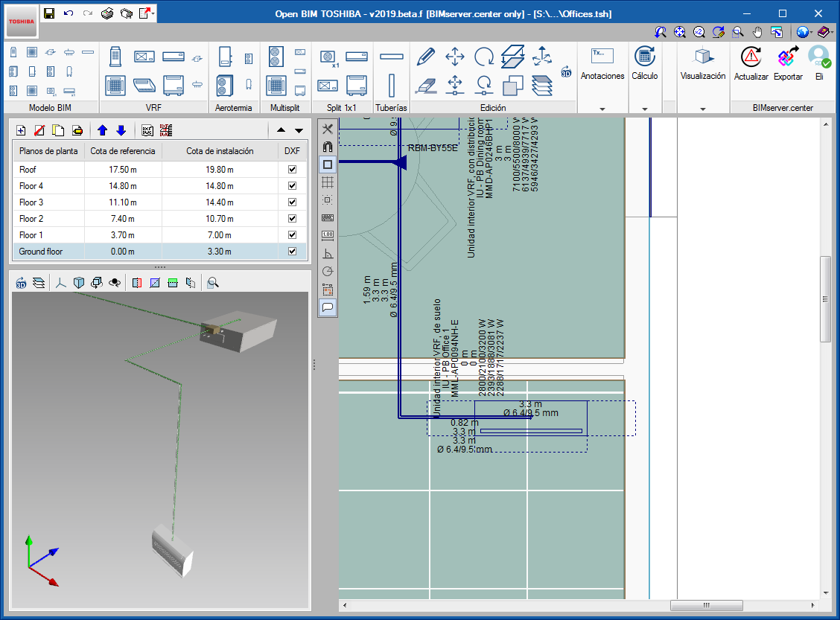Image resolution: width=840 pixels, height=620 pixels.
Task: Select the vertical pipe tool in Tuberías
Action: click(x=392, y=85)
